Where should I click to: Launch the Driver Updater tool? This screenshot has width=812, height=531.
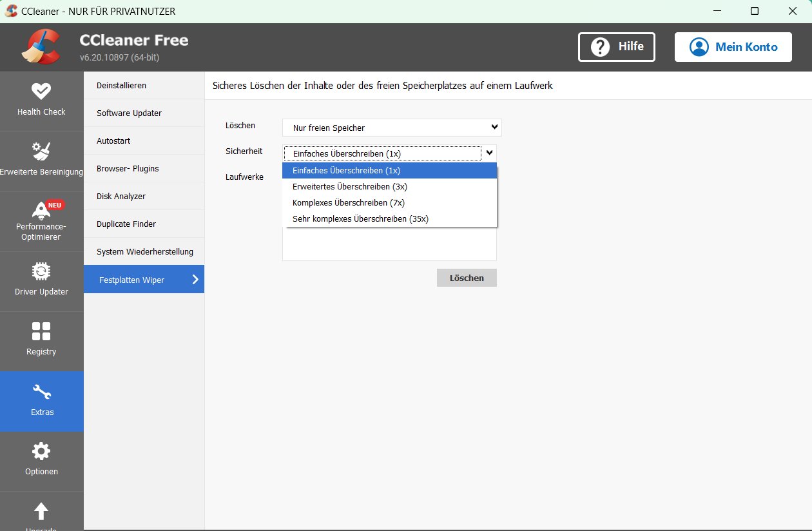click(x=41, y=281)
